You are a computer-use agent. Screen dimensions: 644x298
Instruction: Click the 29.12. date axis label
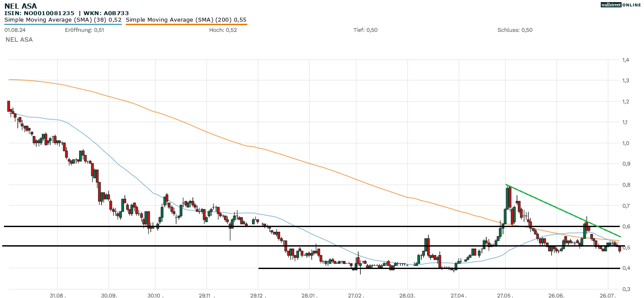tap(258, 295)
